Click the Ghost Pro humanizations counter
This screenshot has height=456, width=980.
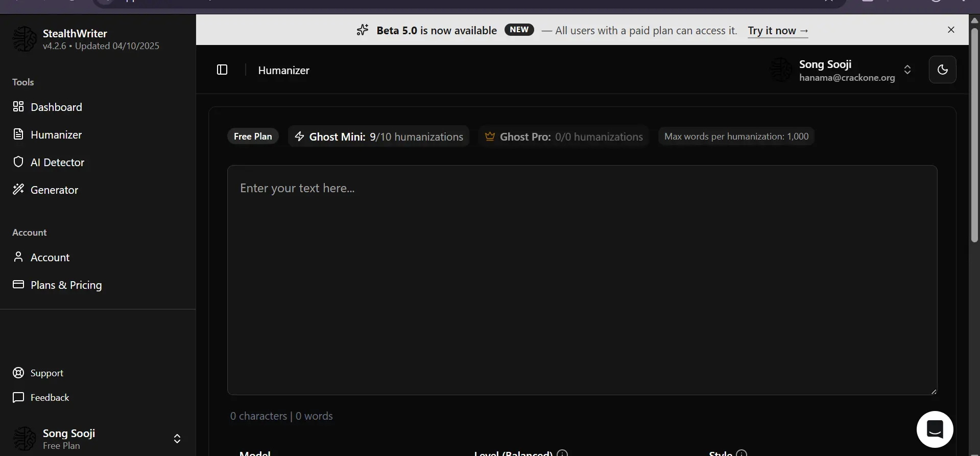(x=563, y=136)
